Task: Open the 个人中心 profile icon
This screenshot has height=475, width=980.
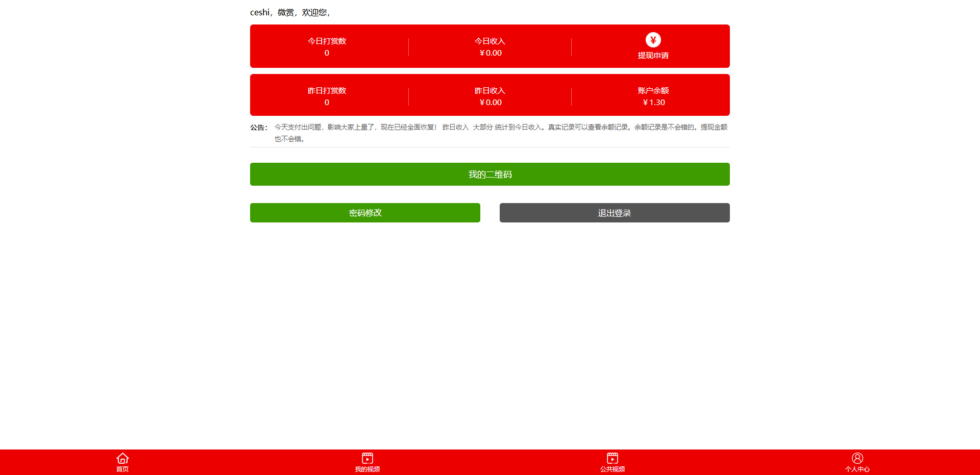Action: click(857, 458)
